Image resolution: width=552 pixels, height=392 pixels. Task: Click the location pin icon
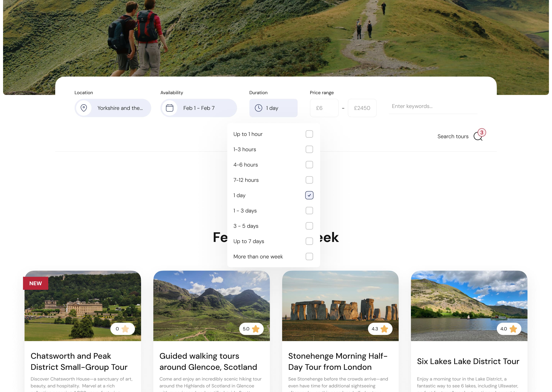84,108
